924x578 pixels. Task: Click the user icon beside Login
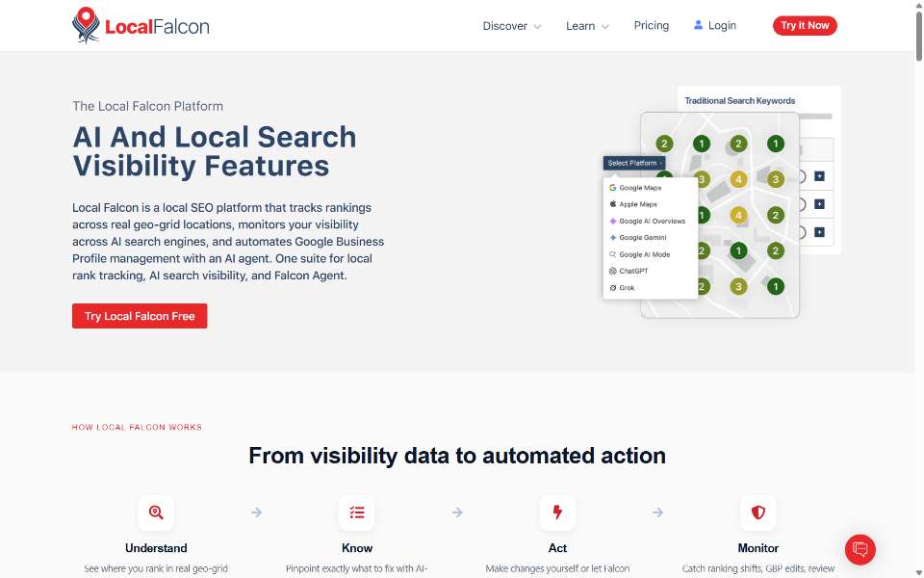coord(698,25)
